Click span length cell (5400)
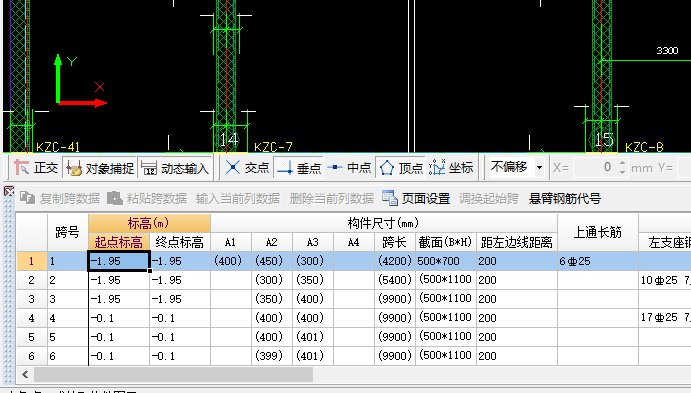 [394, 280]
